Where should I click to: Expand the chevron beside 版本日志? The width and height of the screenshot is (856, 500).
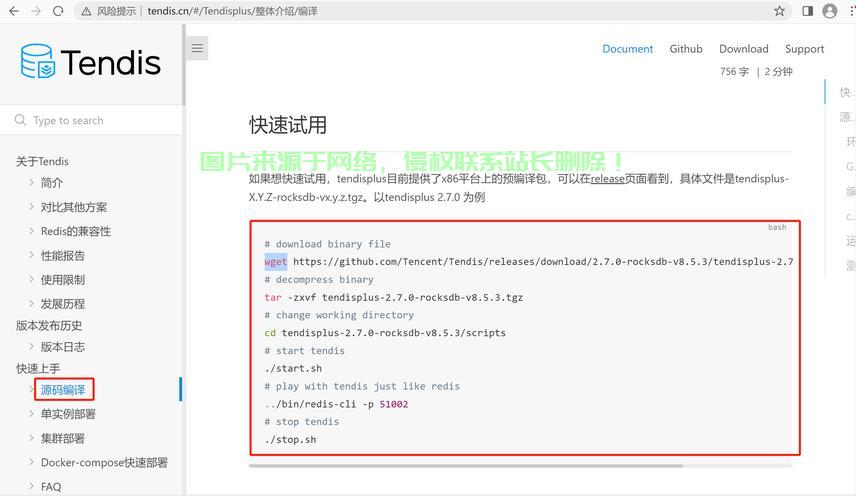point(31,346)
